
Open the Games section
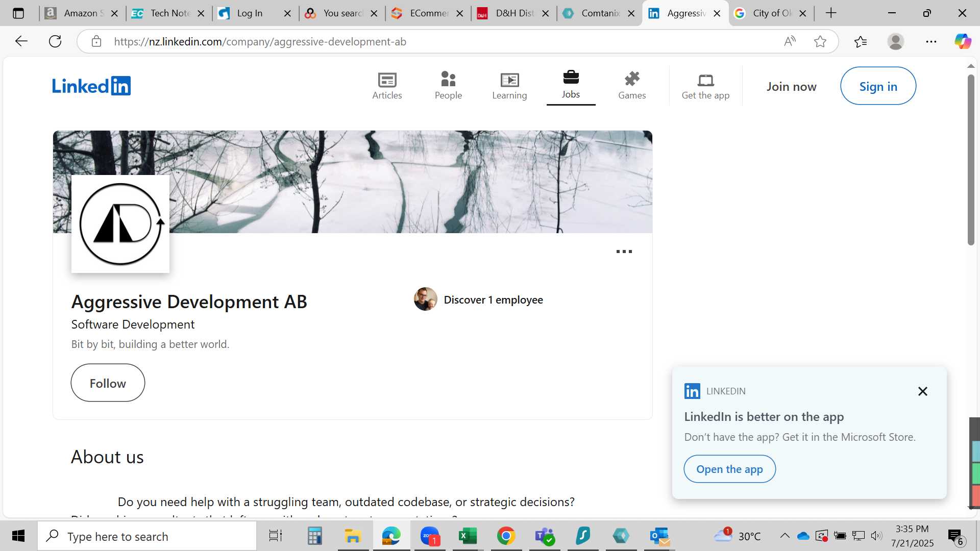click(632, 86)
